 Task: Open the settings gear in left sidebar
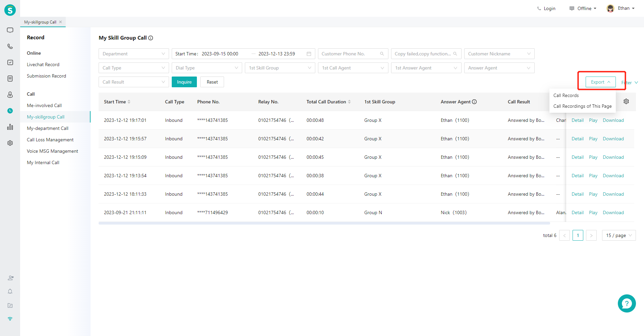[x=10, y=143]
